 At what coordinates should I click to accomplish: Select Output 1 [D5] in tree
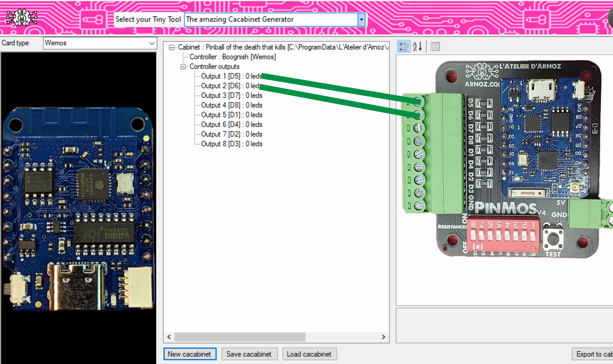(231, 76)
